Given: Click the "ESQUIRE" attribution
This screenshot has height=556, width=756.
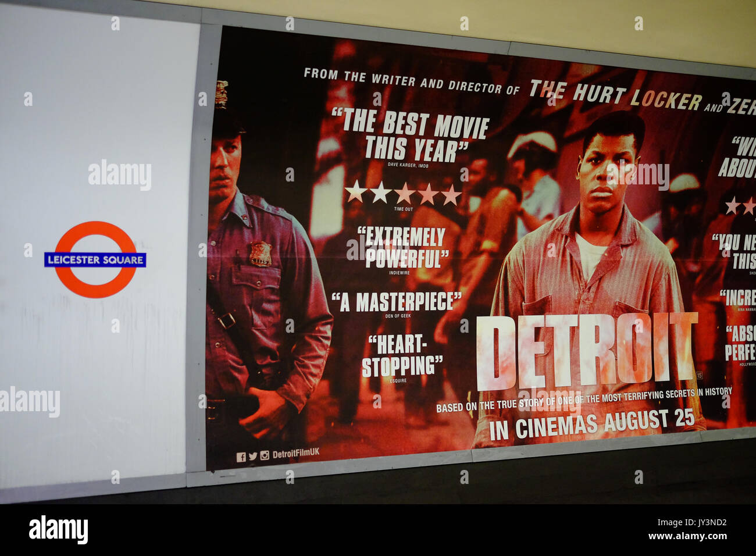Looking at the screenshot, I should [x=398, y=381].
